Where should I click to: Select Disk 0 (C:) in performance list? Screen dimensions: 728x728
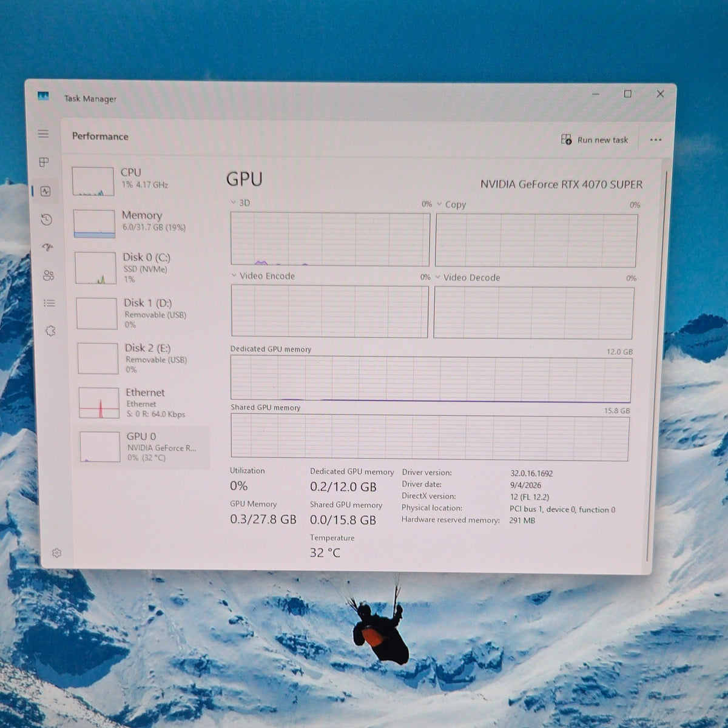coord(142,268)
